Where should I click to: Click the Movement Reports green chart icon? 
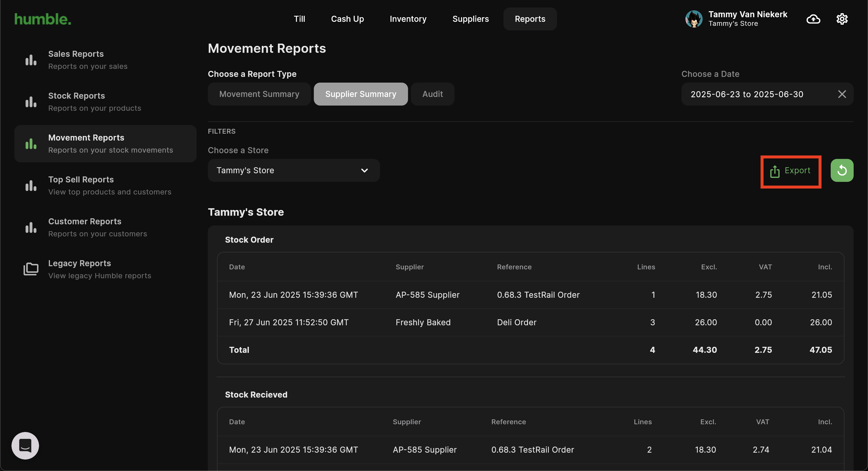pos(31,143)
